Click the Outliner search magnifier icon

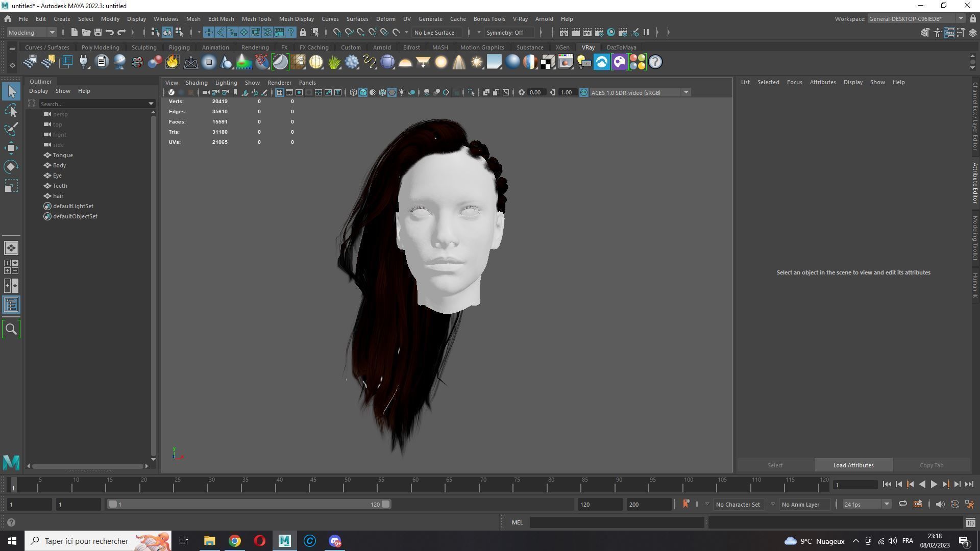pyautogui.click(x=11, y=329)
